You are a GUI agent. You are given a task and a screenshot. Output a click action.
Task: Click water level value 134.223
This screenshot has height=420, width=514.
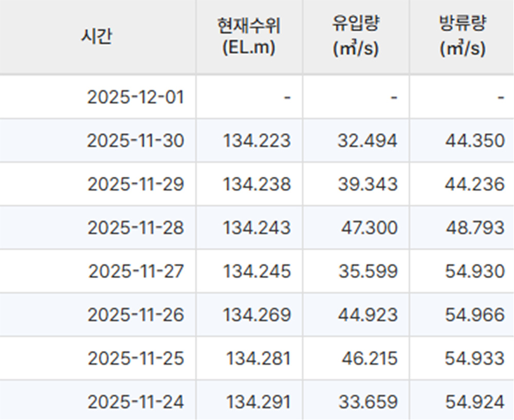(x=256, y=140)
